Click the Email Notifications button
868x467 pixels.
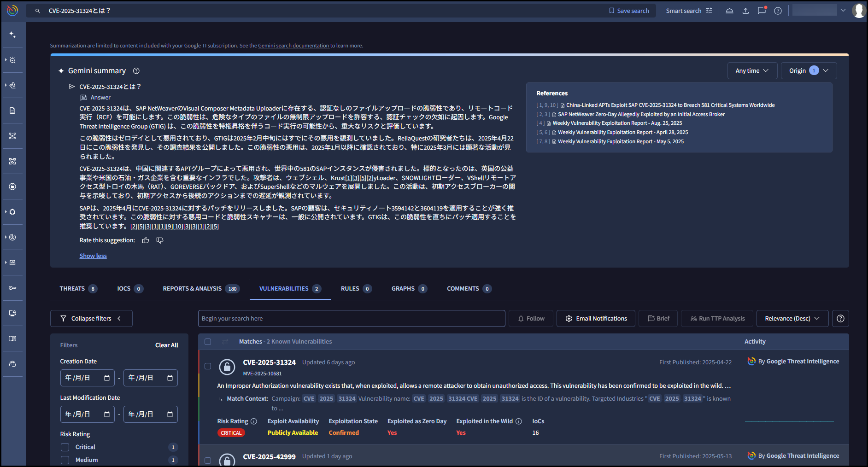[596, 319]
